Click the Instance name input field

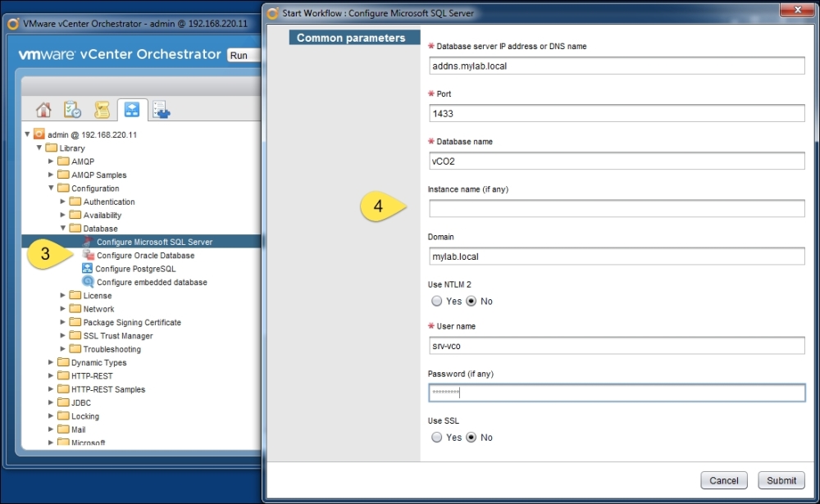click(x=616, y=209)
